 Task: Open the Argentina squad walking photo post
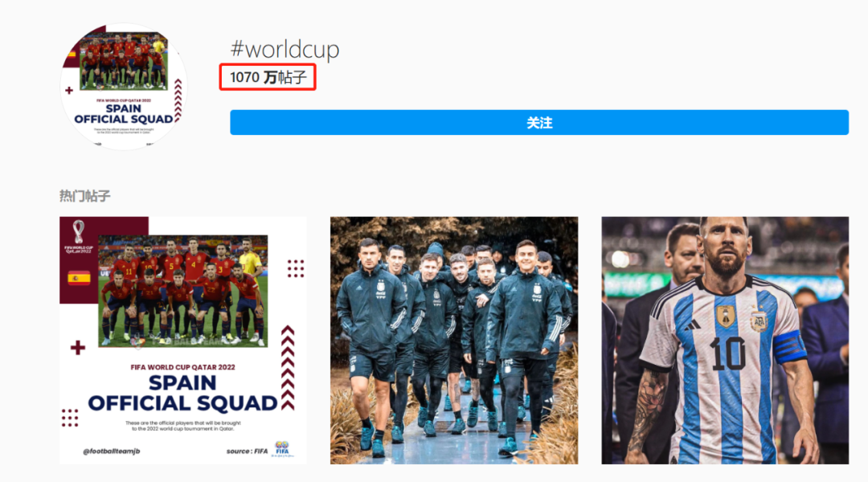tap(454, 341)
